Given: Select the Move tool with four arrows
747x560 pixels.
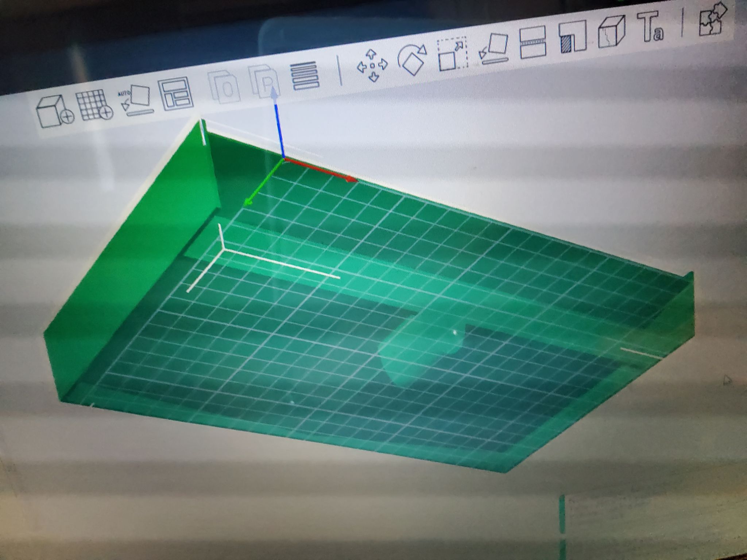Looking at the screenshot, I should coord(372,66).
